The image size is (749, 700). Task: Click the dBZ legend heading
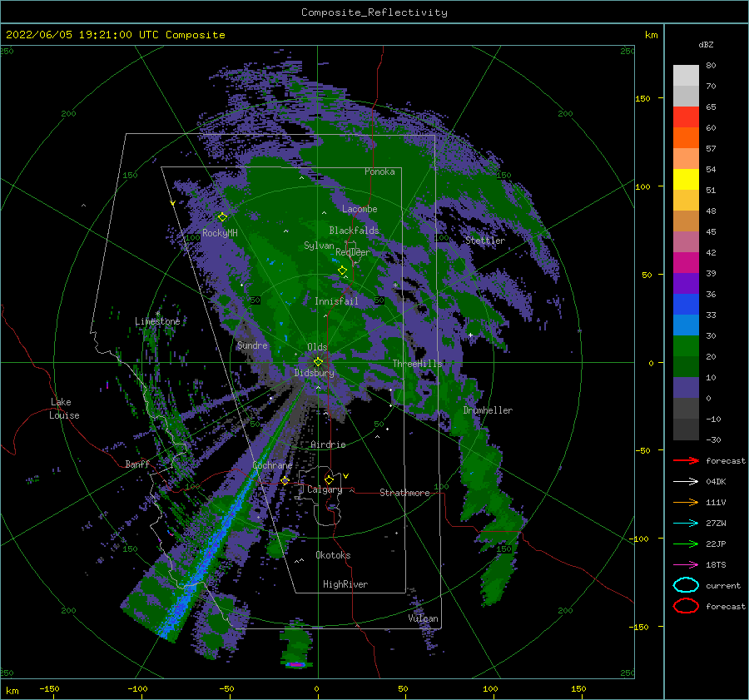(706, 44)
